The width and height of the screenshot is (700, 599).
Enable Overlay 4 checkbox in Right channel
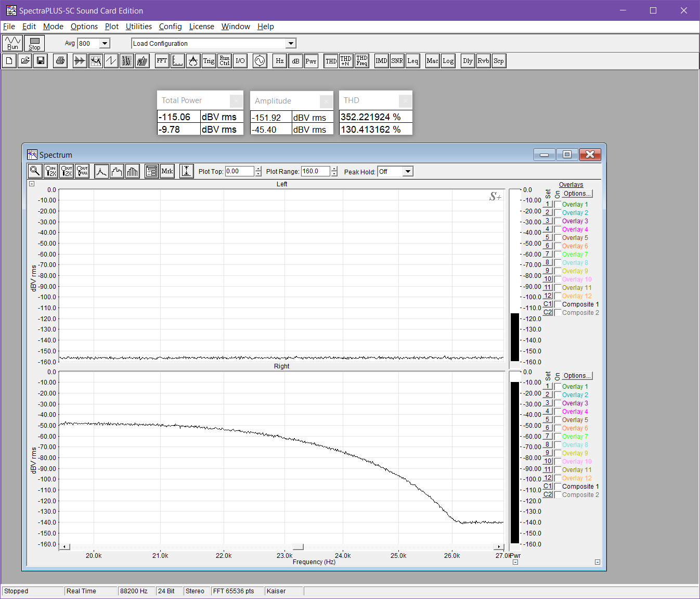558,412
